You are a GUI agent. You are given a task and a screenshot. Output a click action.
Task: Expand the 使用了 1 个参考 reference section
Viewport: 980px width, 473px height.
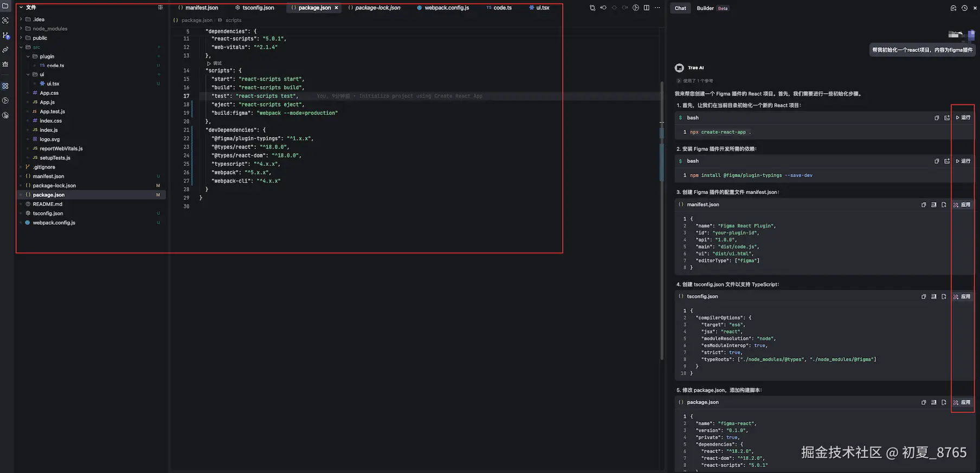pos(695,81)
